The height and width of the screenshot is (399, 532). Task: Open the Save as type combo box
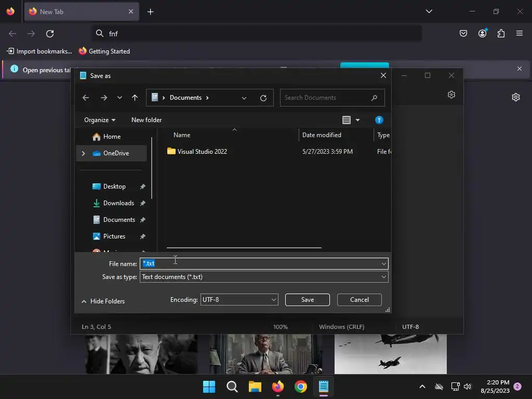264,277
